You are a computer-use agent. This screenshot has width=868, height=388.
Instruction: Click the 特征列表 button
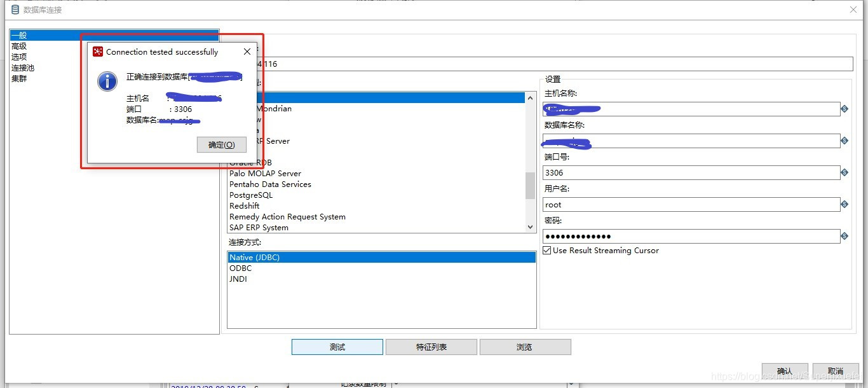coord(431,347)
